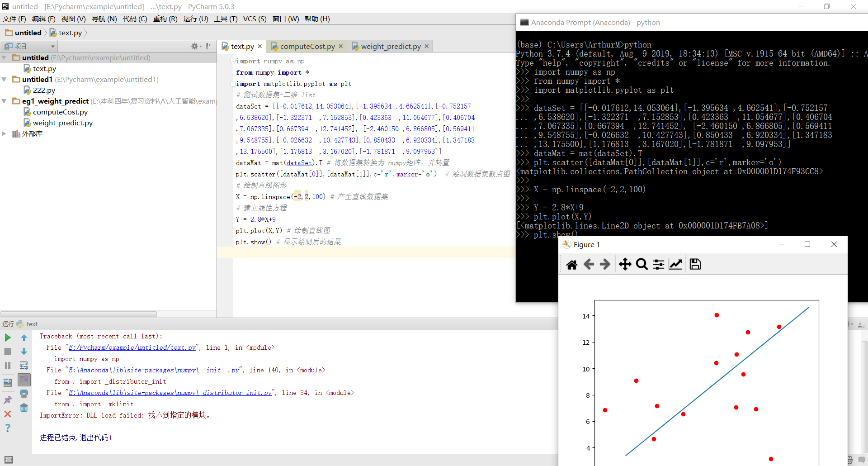Viewport: 868px width, 466px height.
Task: Open Configure subplots sliders in Figure 1
Action: [659, 264]
